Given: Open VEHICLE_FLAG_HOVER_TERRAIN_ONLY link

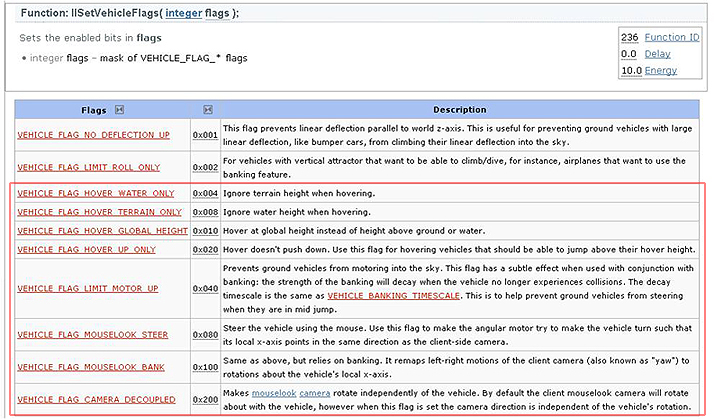Looking at the screenshot, I should (x=99, y=212).
